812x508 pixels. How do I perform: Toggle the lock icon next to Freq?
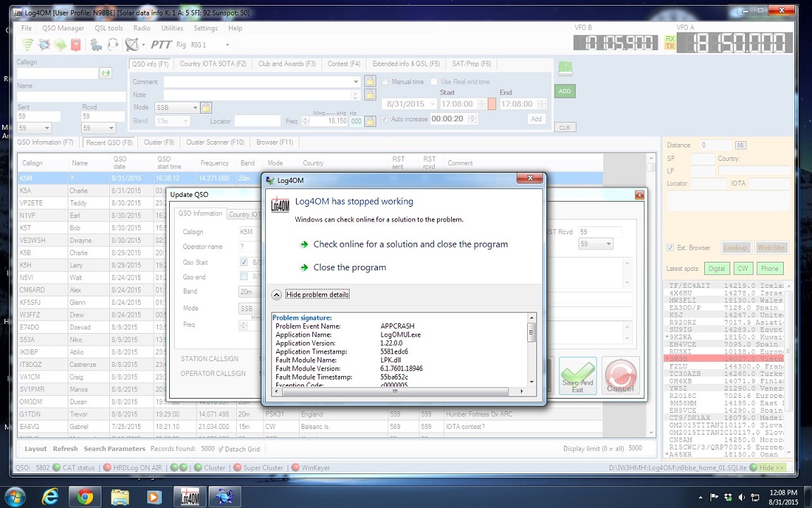370,121
